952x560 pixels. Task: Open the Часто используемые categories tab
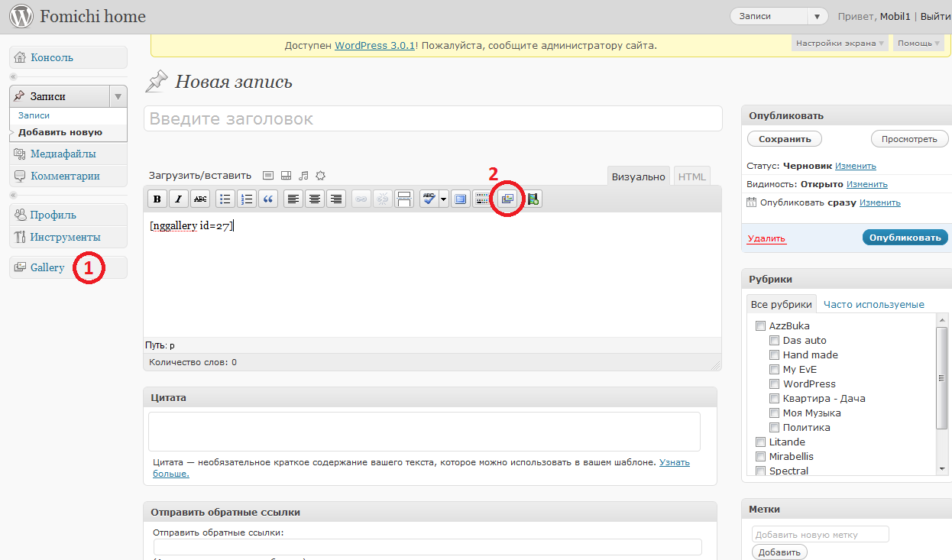tap(874, 304)
